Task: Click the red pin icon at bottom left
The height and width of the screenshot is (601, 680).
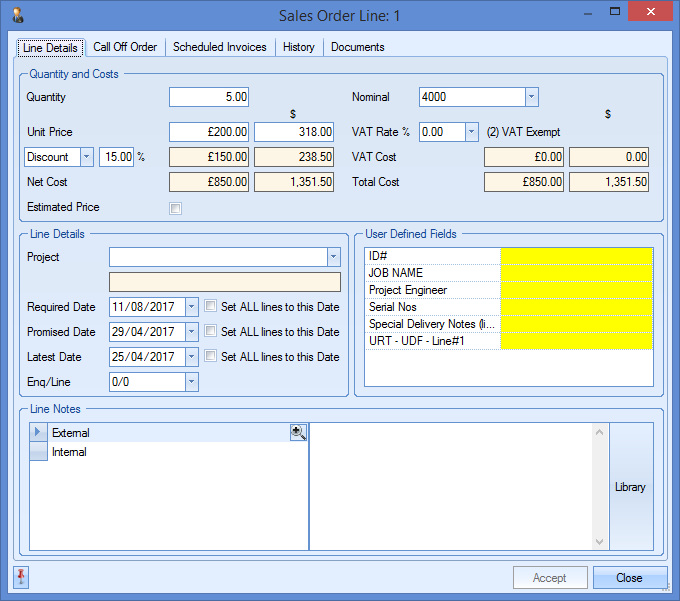Action: pos(21,577)
